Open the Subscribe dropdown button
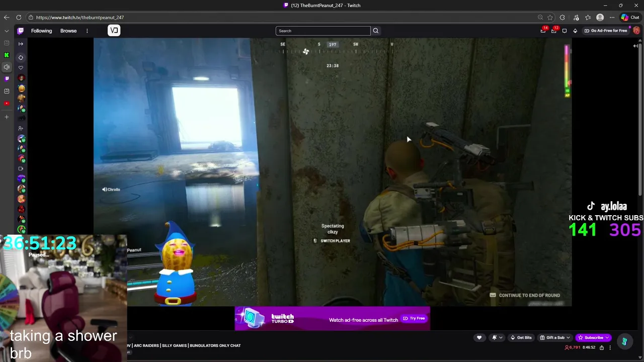Image resolution: width=644 pixels, height=362 pixels. coord(594,337)
